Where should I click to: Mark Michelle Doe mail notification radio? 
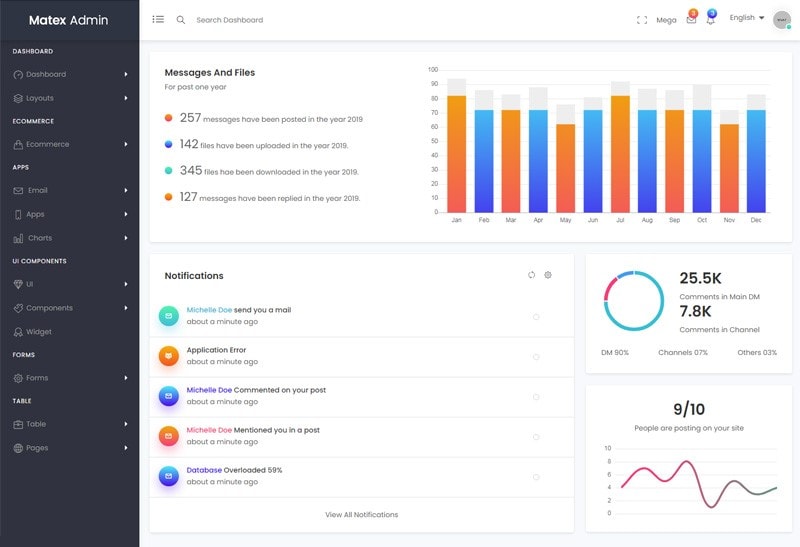[536, 317]
